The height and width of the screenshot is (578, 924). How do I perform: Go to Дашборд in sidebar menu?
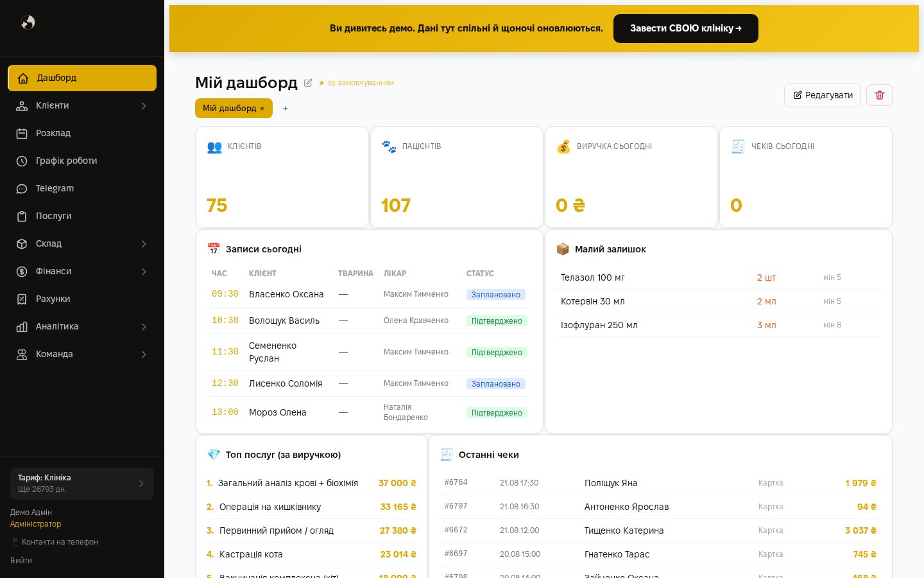[x=82, y=78]
